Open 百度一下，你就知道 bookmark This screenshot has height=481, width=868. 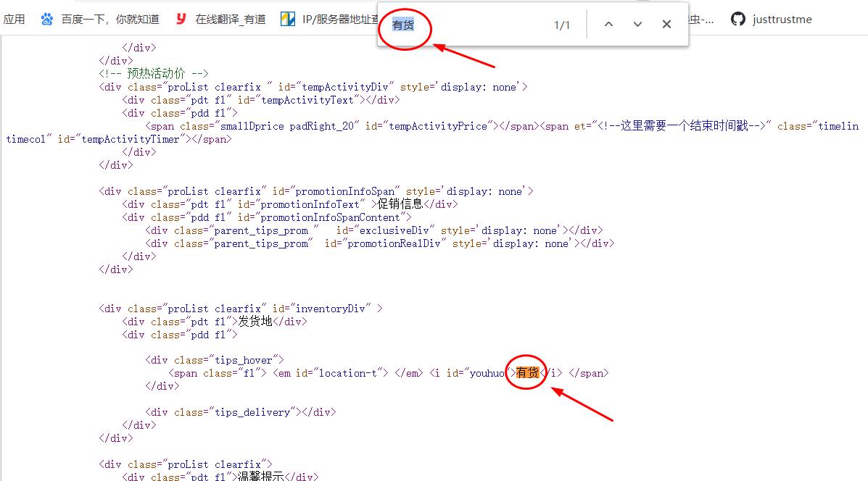click(110, 20)
